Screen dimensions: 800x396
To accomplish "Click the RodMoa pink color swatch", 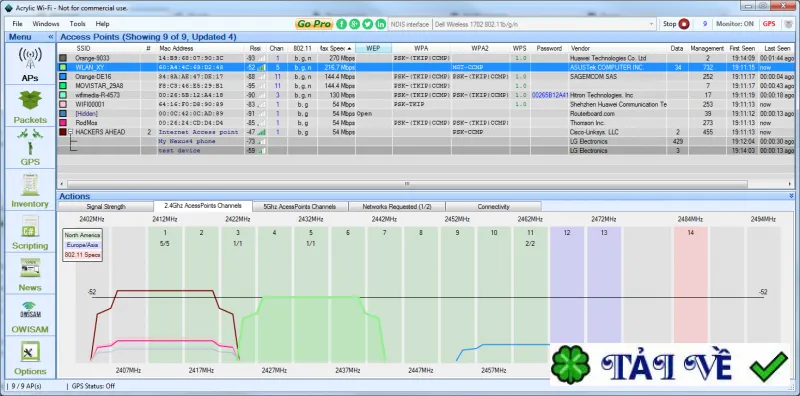I will (x=63, y=123).
